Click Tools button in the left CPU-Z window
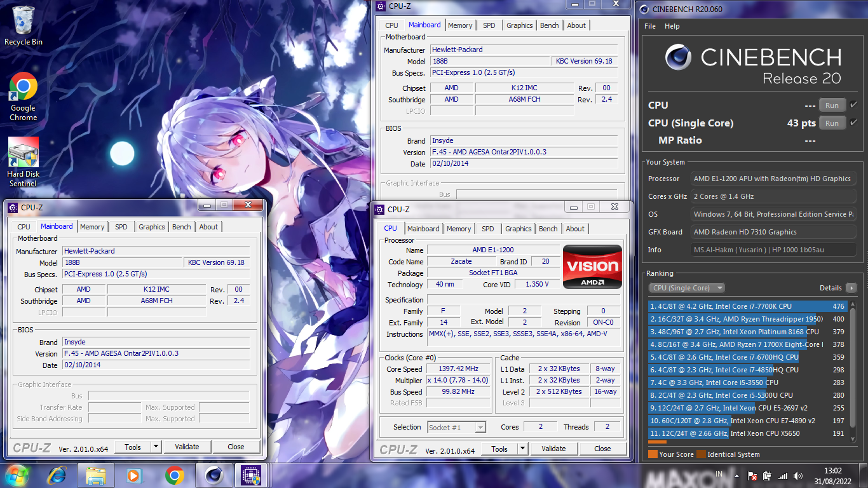 [133, 447]
